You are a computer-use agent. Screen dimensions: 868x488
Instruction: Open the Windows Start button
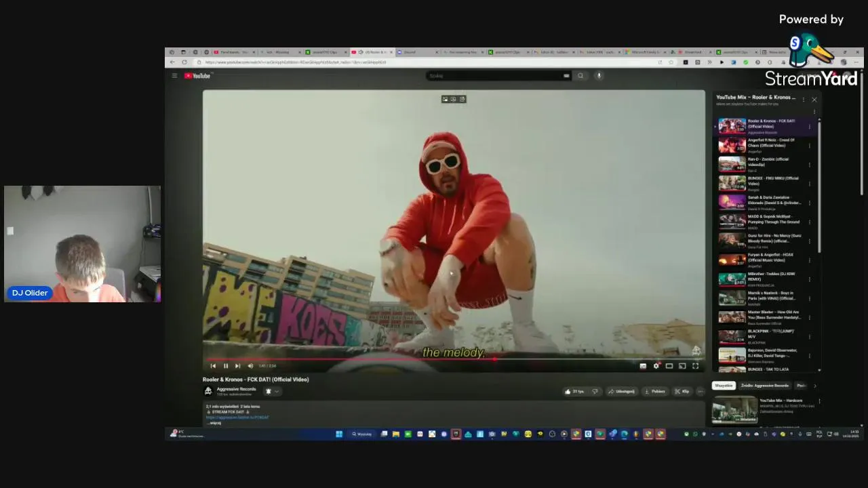pyautogui.click(x=339, y=434)
